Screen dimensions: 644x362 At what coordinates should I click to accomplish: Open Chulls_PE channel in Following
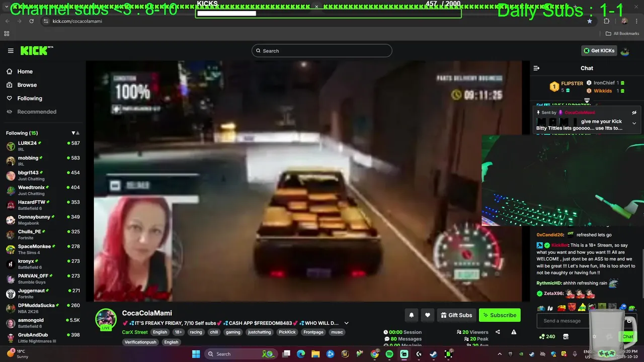(43, 235)
